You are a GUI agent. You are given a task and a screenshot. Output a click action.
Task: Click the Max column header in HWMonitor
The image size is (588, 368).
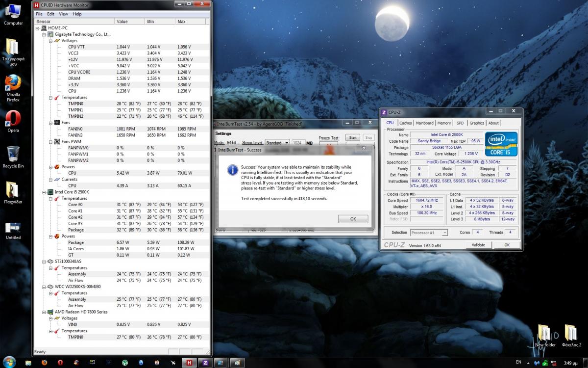pyautogui.click(x=192, y=22)
